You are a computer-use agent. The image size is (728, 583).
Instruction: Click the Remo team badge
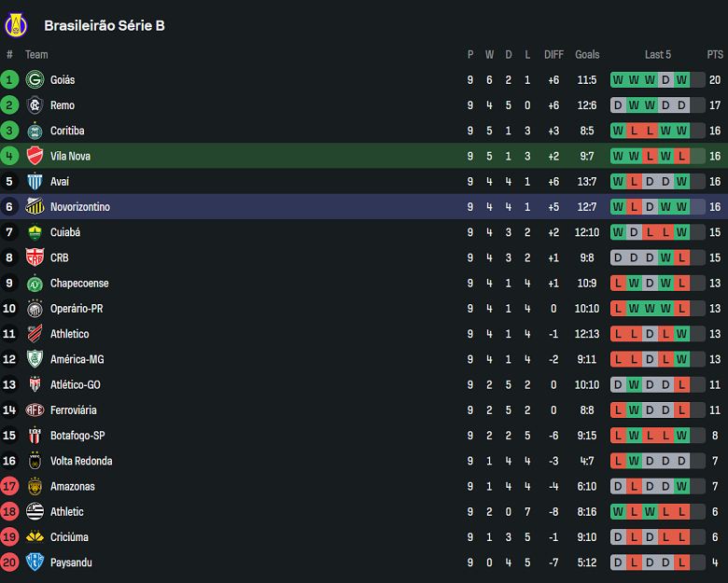tap(35, 105)
